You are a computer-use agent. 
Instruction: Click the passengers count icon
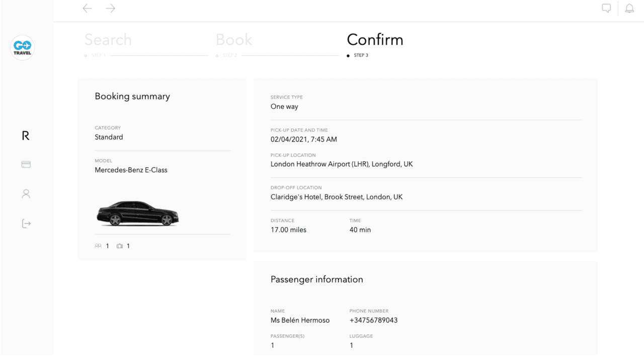pos(98,246)
